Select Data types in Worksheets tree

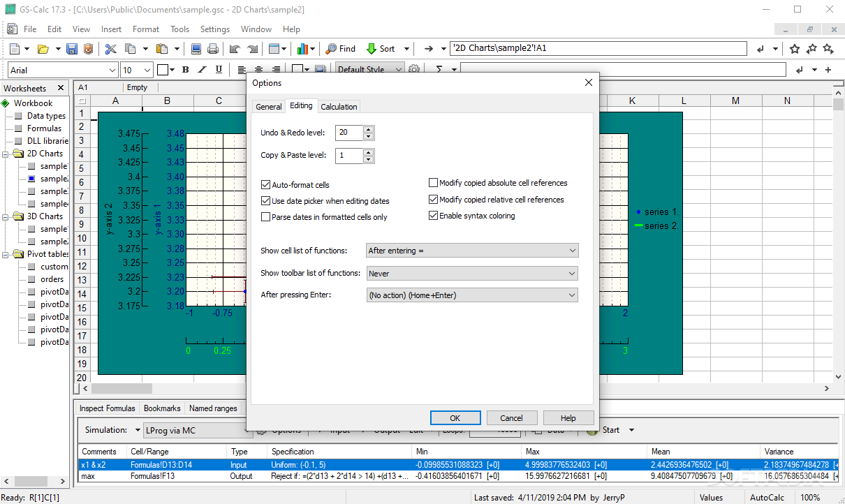click(46, 116)
